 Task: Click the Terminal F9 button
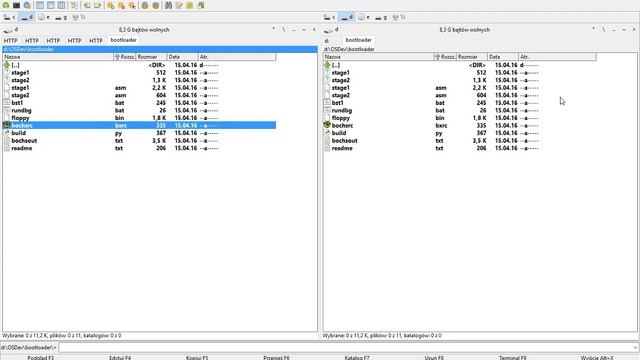pos(513,358)
